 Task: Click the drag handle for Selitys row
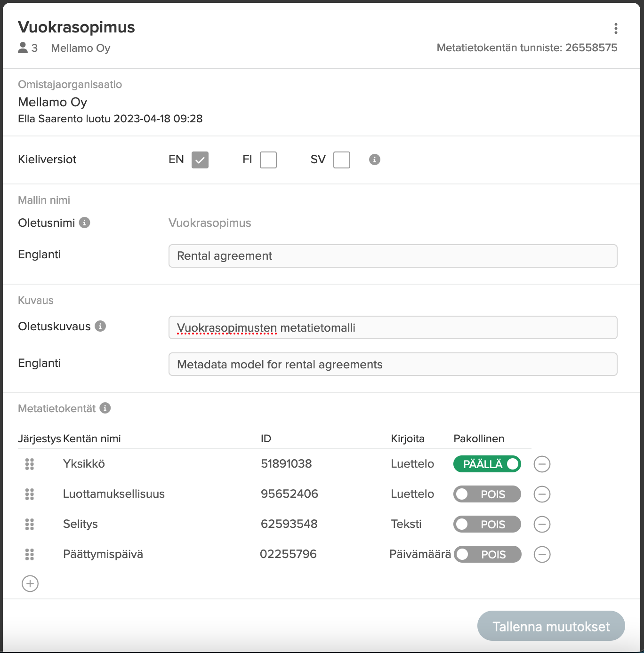pos(30,524)
